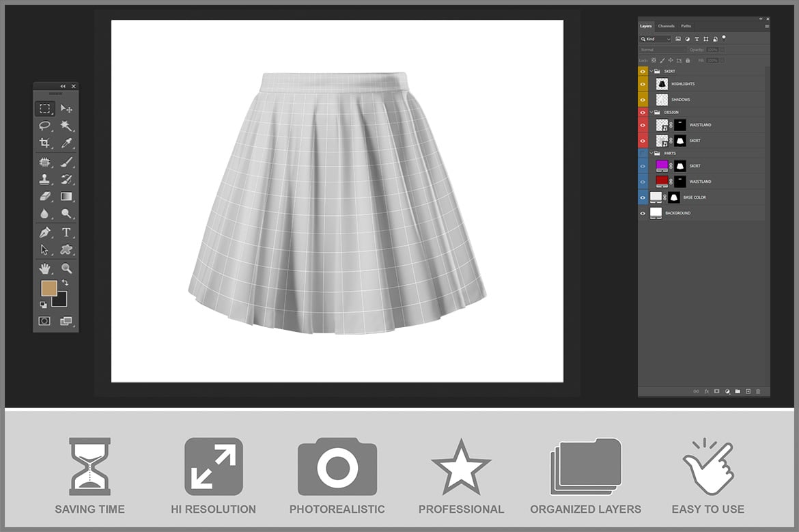Image resolution: width=799 pixels, height=532 pixels.
Task: Open the Opacity value dropdown
Action: pyautogui.click(x=722, y=50)
